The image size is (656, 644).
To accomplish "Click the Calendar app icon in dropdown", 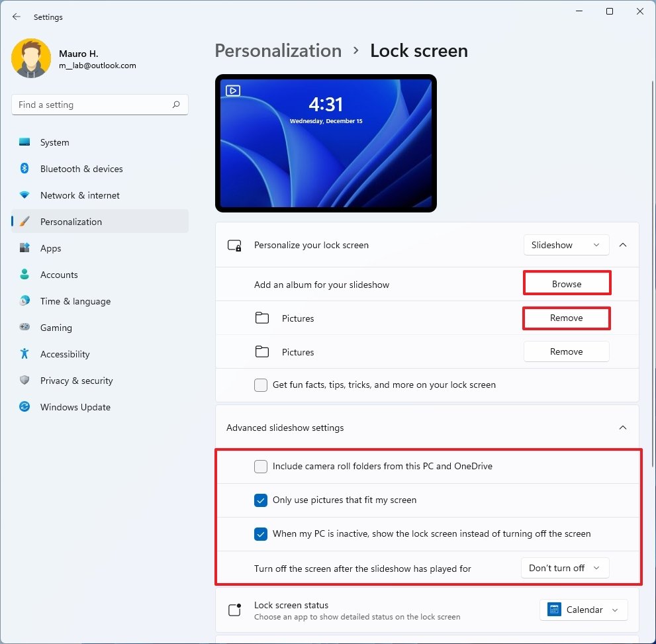I will (554, 610).
